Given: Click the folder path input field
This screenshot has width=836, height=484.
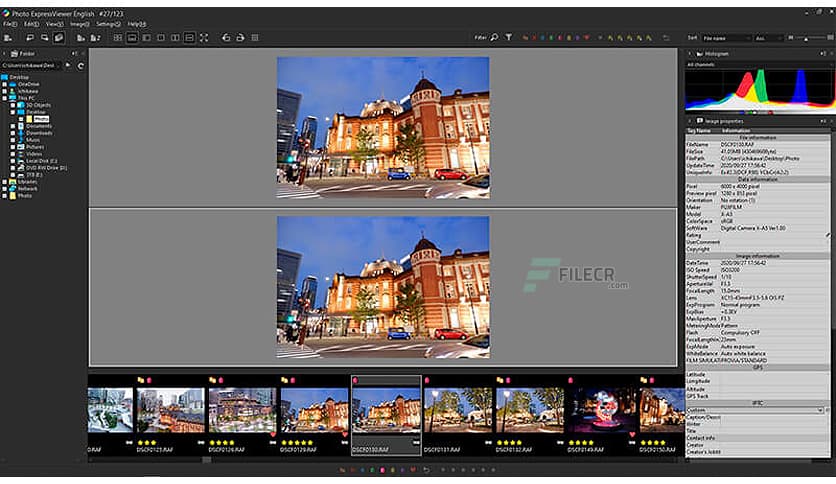Looking at the screenshot, I should point(32,66).
